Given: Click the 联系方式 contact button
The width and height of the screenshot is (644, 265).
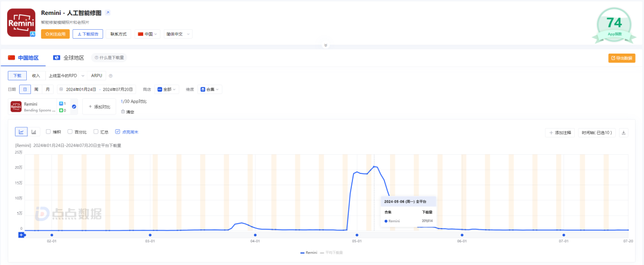Looking at the screenshot, I should (x=119, y=34).
